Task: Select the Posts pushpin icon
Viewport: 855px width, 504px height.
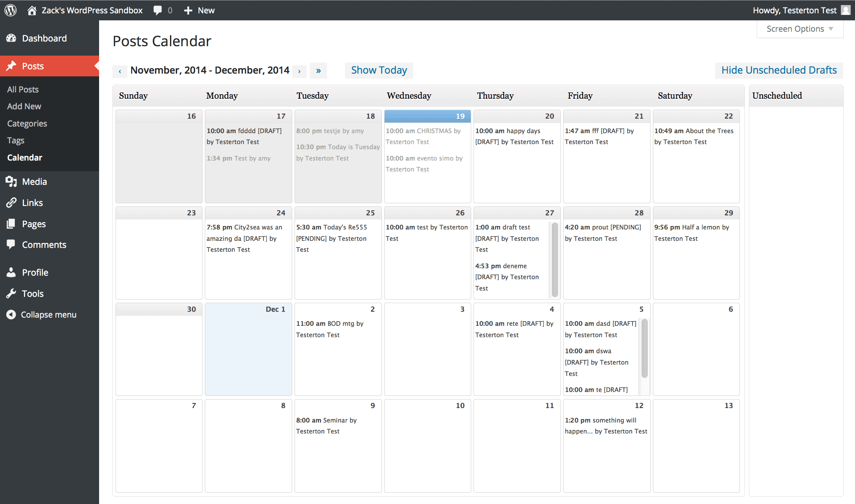Action: point(12,66)
